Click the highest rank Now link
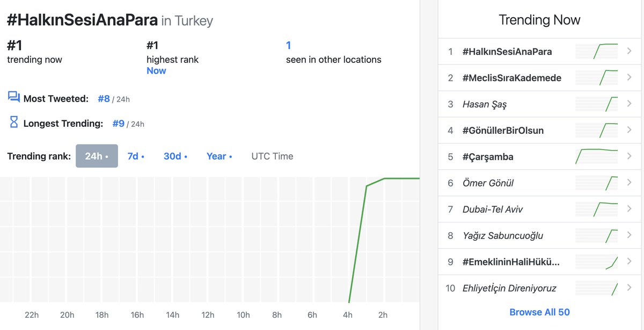 156,71
